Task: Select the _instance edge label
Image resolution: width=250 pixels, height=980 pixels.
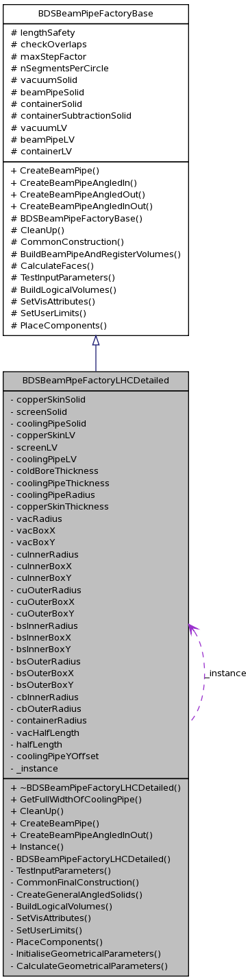Action: click(x=225, y=673)
